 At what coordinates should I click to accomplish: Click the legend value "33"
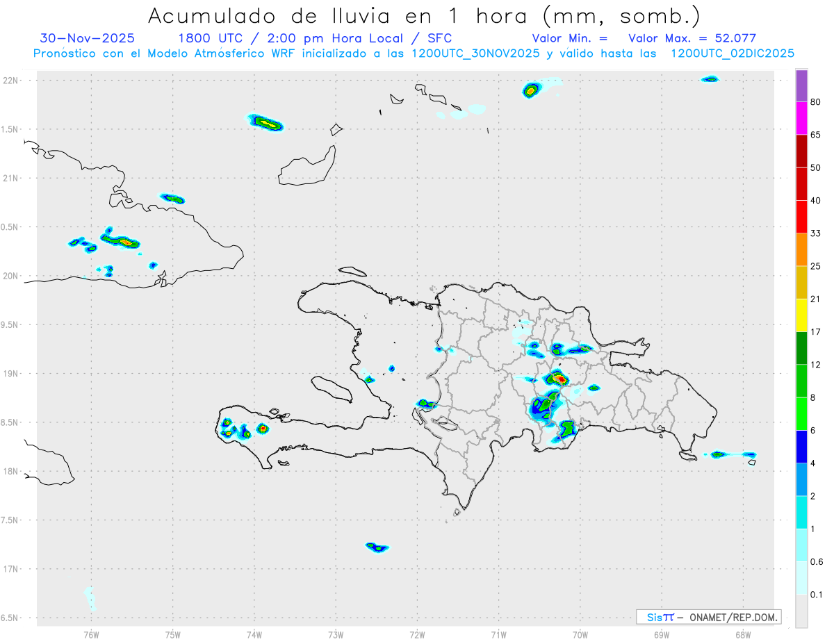click(x=816, y=233)
